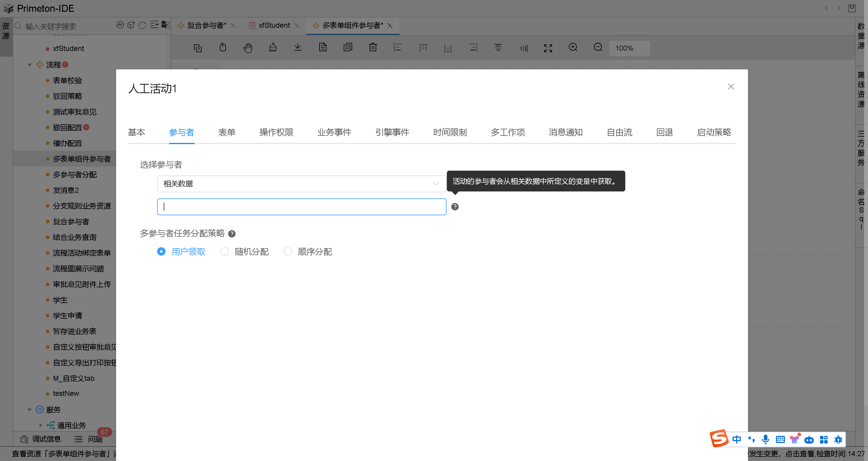Open the 操作权限 tab

tap(276, 132)
